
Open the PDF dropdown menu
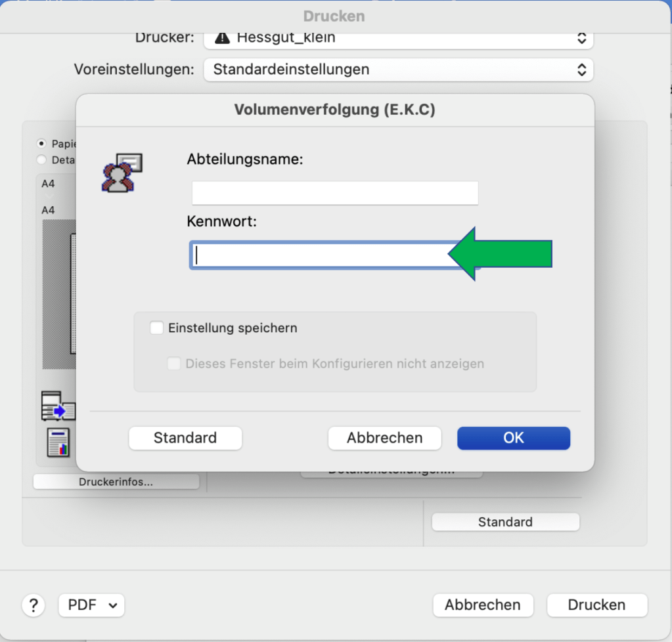pyautogui.click(x=91, y=605)
